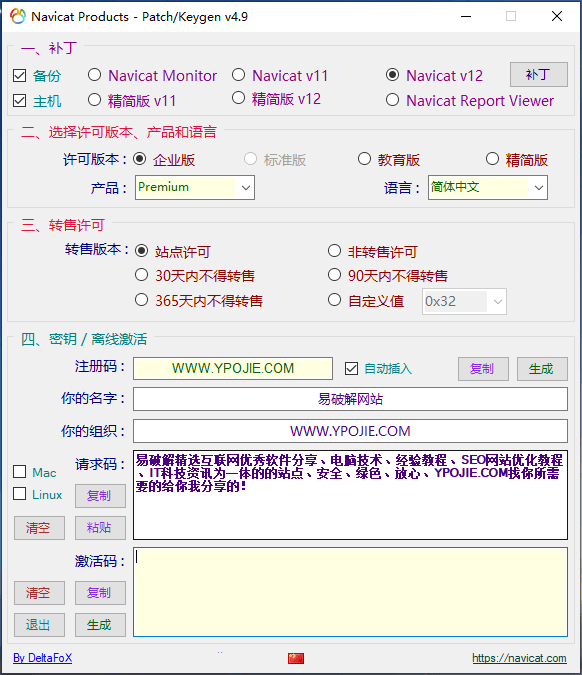
Task: Select 站点许可 resale option
Action: click(x=141, y=251)
